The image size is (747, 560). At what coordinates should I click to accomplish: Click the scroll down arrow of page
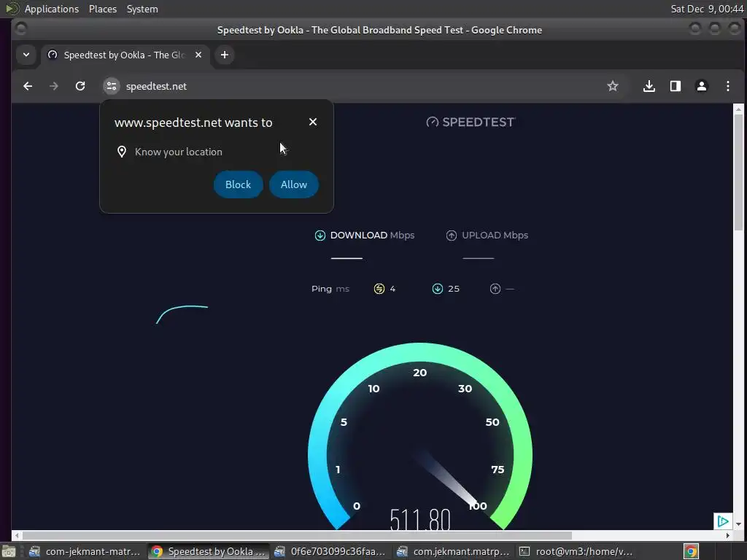click(x=738, y=524)
